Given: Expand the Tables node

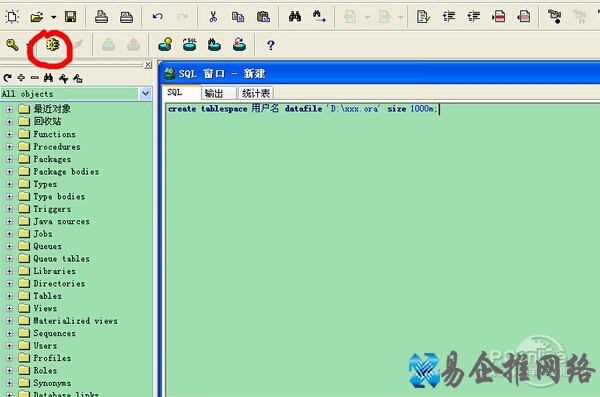Looking at the screenshot, I should coord(10,296).
